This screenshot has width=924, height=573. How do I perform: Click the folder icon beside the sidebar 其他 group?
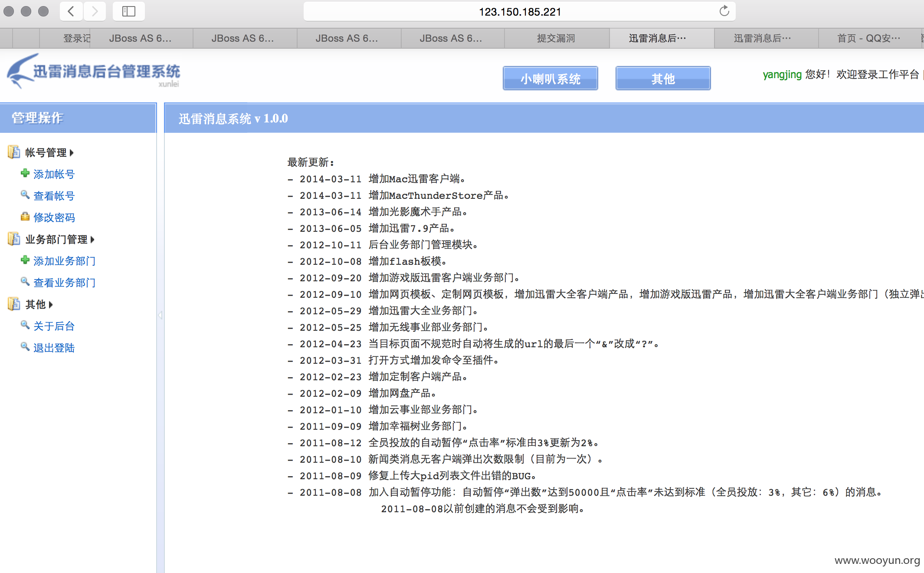click(x=14, y=304)
